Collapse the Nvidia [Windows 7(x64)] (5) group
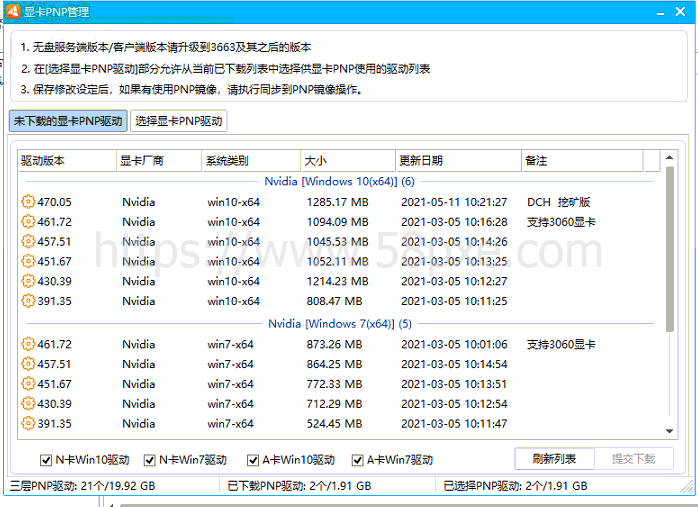Screen dimensions: 698x507 click(x=340, y=324)
